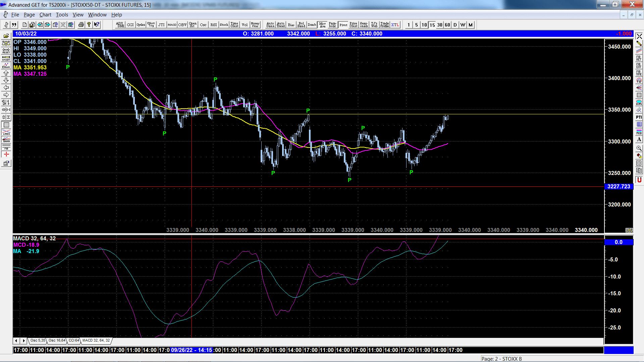This screenshot has width=644, height=362.
Task: Switch to CCI 64 indicator tab
Action: (74, 341)
